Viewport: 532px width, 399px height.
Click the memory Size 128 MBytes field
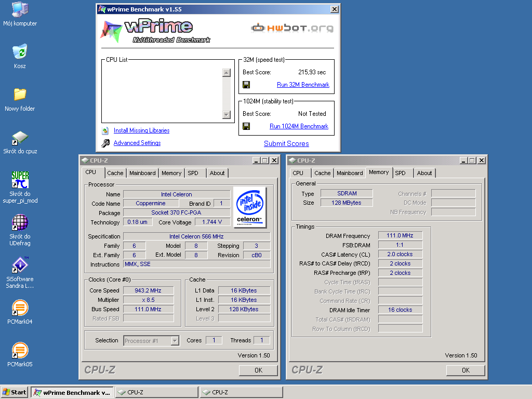[x=347, y=203]
